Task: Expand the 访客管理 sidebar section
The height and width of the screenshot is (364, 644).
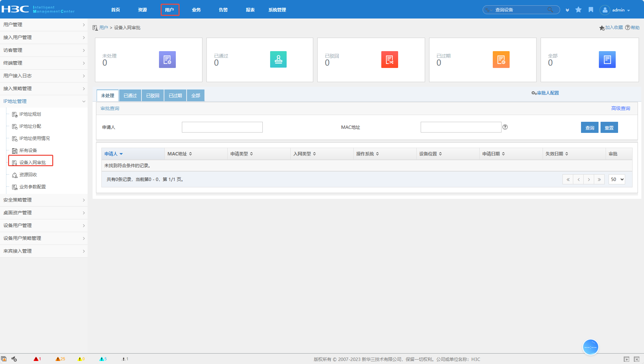Action: click(44, 50)
